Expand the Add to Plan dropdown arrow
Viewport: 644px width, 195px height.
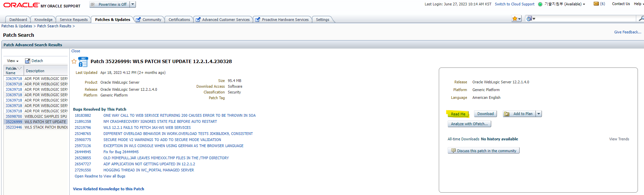(x=539, y=114)
